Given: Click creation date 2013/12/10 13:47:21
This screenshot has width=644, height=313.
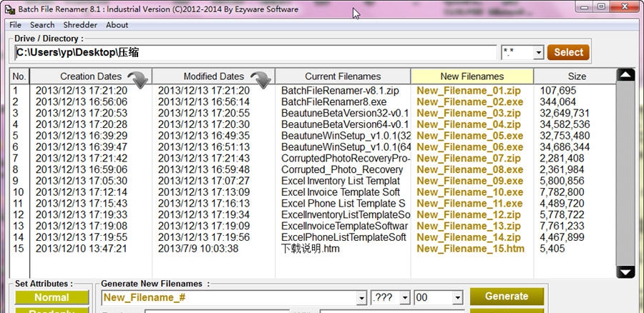Looking at the screenshot, I should (x=82, y=249).
